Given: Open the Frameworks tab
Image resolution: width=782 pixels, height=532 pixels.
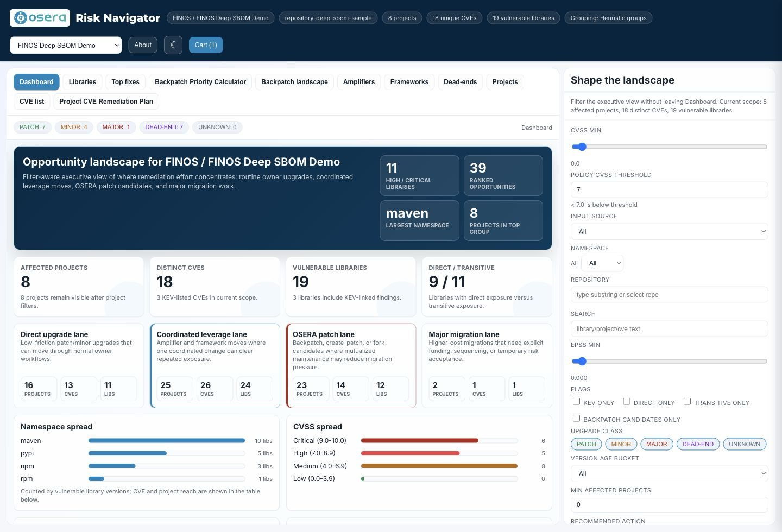Looking at the screenshot, I should click(409, 82).
